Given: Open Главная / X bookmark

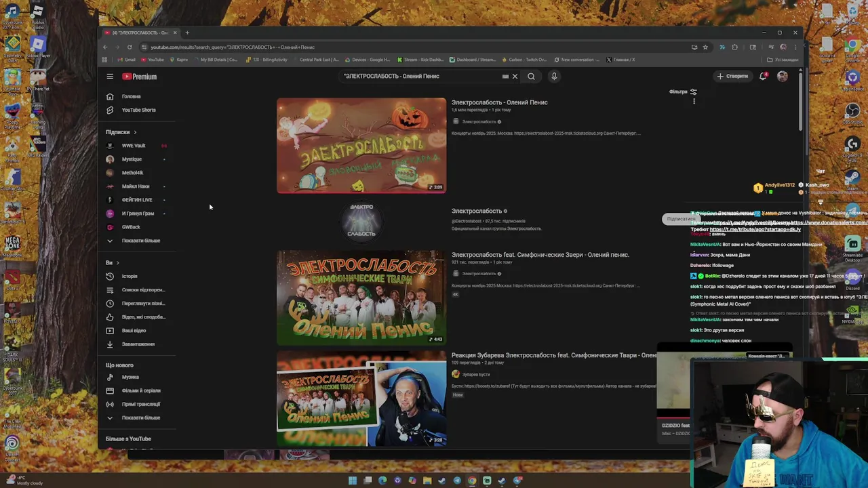Looking at the screenshot, I should coord(620,60).
